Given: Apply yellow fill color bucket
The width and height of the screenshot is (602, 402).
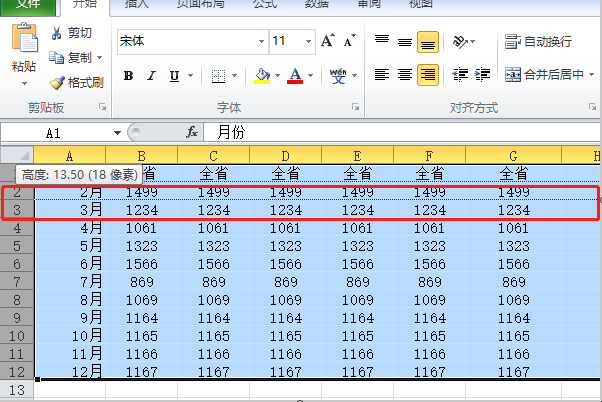Looking at the screenshot, I should click(262, 76).
